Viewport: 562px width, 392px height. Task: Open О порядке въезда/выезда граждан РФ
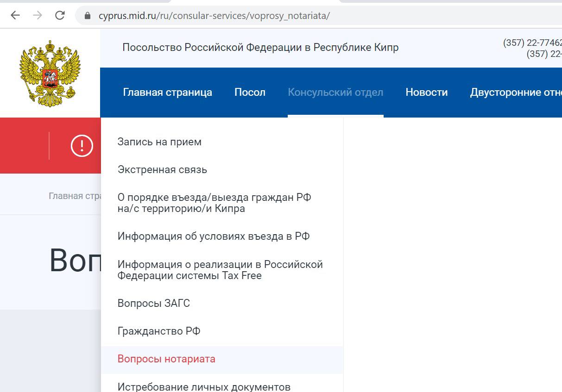pyautogui.click(x=214, y=203)
